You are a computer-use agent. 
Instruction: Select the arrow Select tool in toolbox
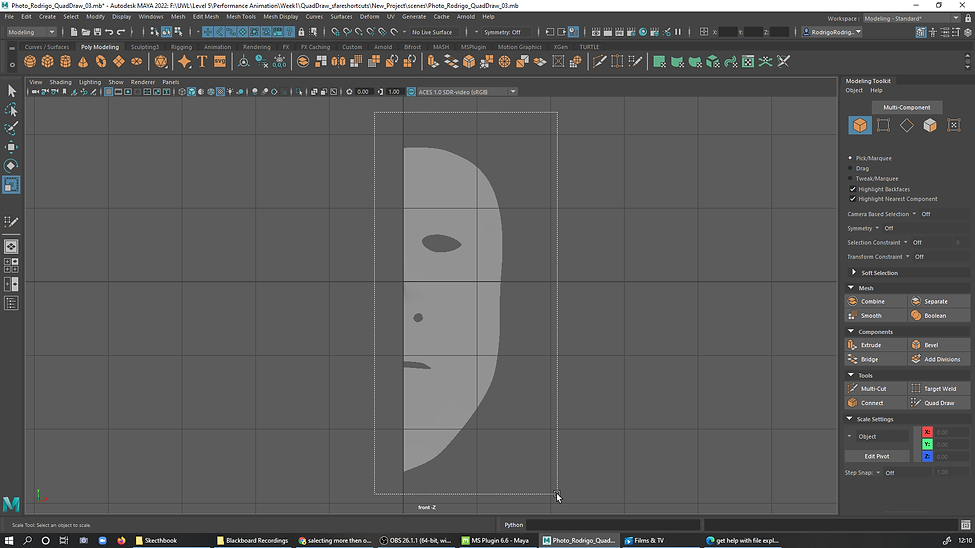tap(11, 91)
